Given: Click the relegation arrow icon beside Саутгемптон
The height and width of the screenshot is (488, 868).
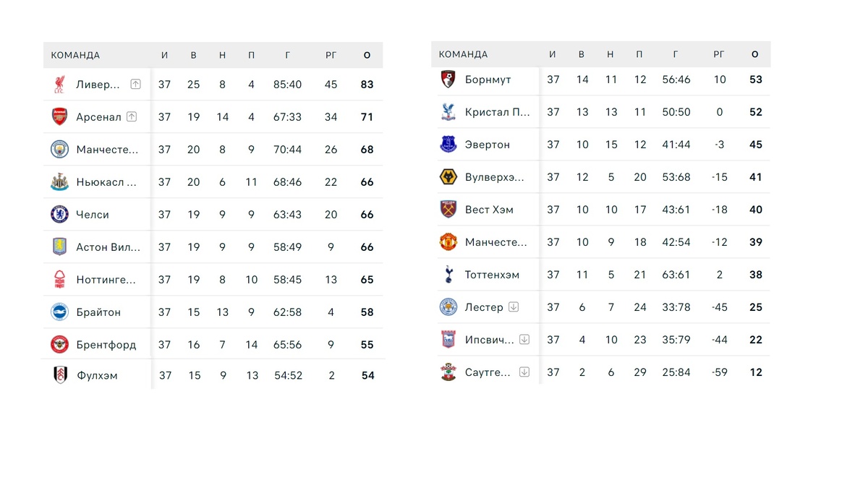Looking at the screenshot, I should click(524, 372).
